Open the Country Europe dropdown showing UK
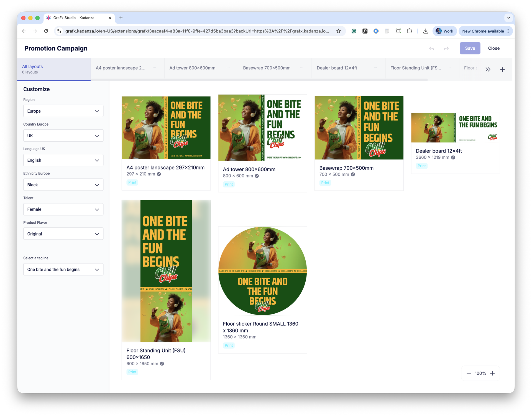The height and width of the screenshot is (416, 532). pyautogui.click(x=63, y=136)
